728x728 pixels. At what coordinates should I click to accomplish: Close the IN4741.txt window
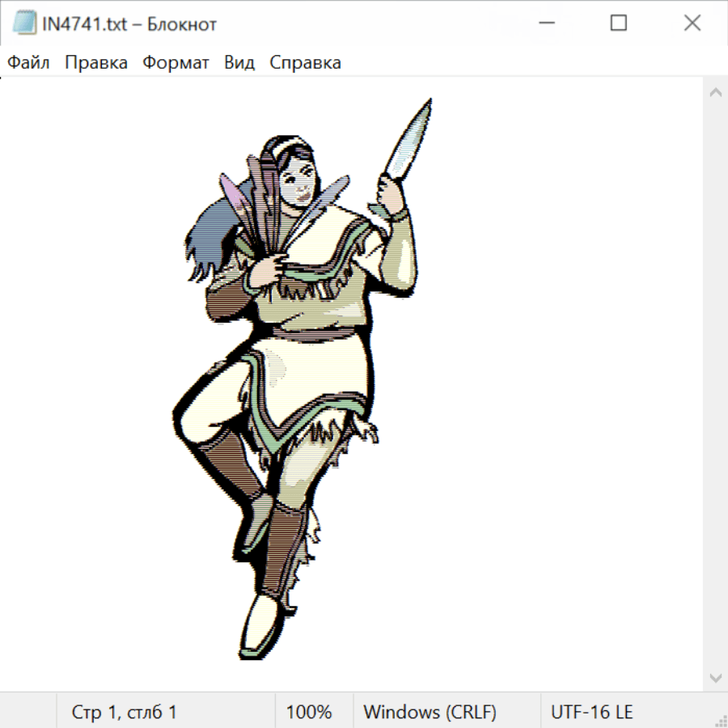pos(692,24)
